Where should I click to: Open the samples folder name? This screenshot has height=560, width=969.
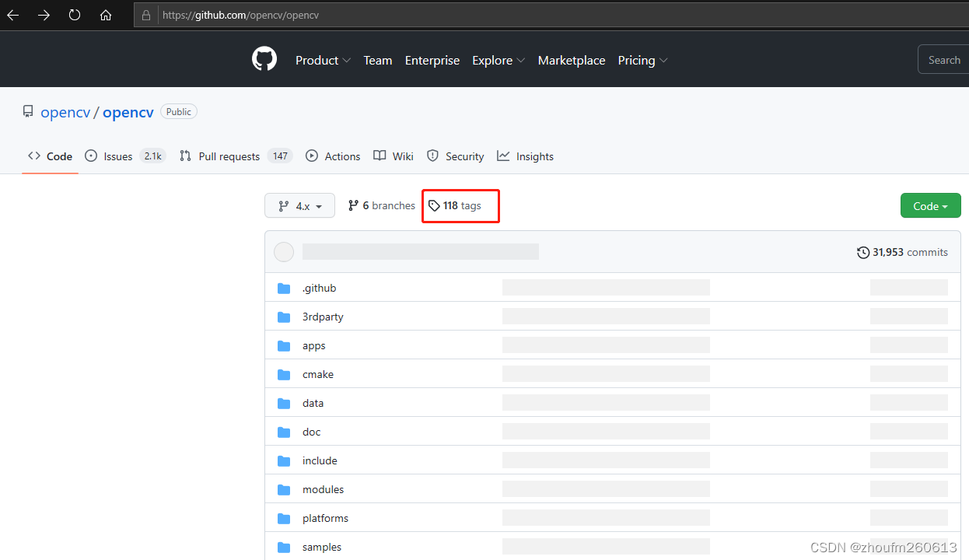pyautogui.click(x=322, y=548)
